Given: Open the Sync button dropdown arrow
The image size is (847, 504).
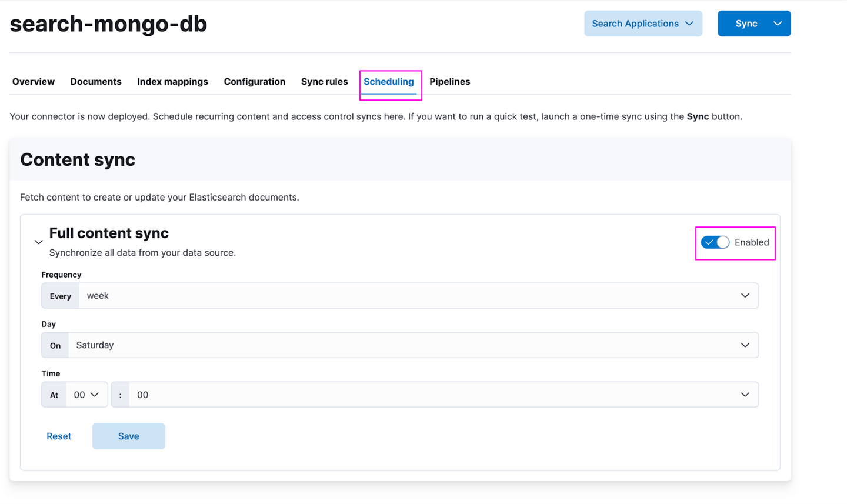Looking at the screenshot, I should tap(778, 24).
